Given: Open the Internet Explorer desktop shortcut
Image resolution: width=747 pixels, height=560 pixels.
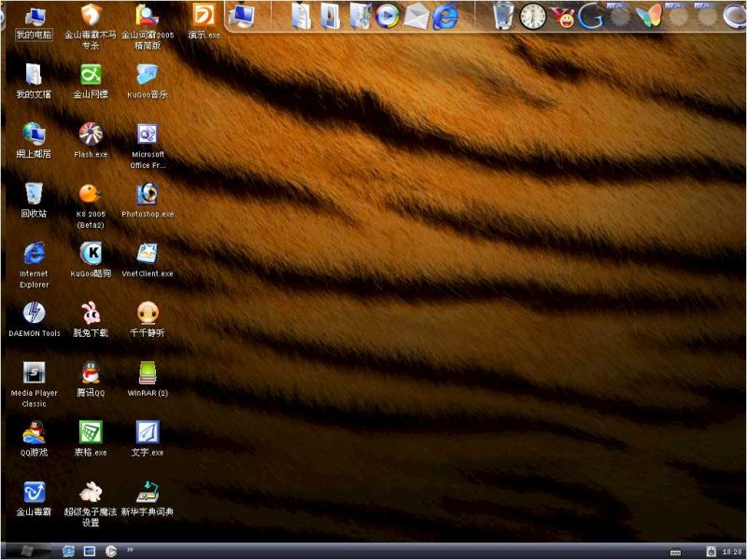Looking at the screenshot, I should (x=35, y=254).
